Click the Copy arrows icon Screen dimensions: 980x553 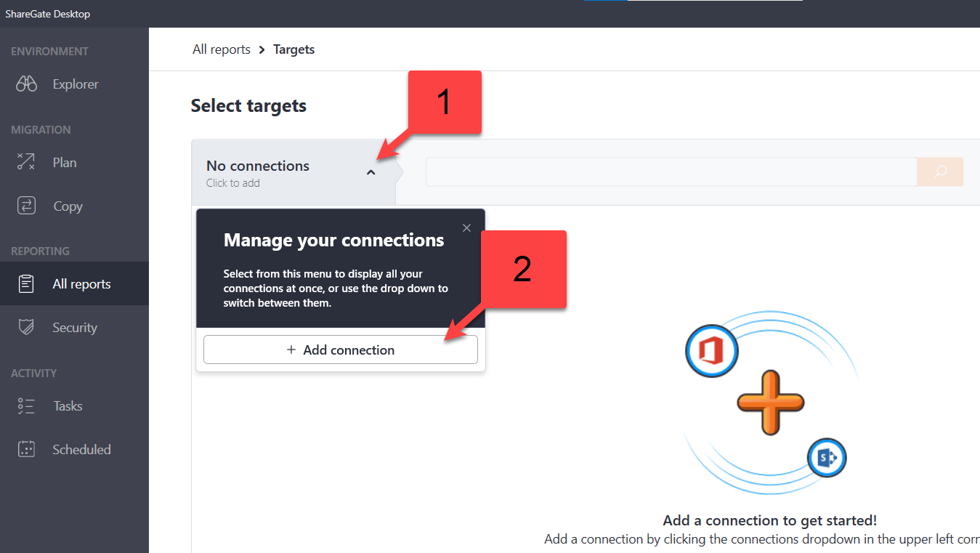[26, 206]
